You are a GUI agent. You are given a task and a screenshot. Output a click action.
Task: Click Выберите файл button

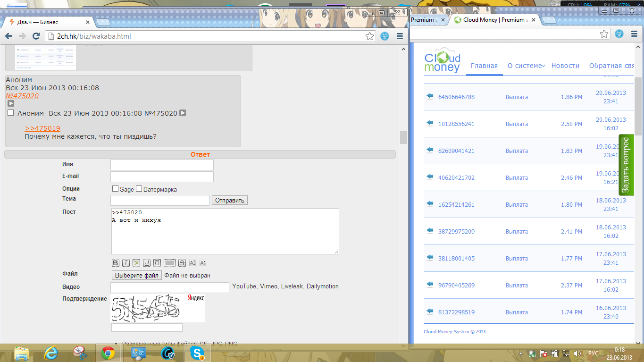point(137,275)
